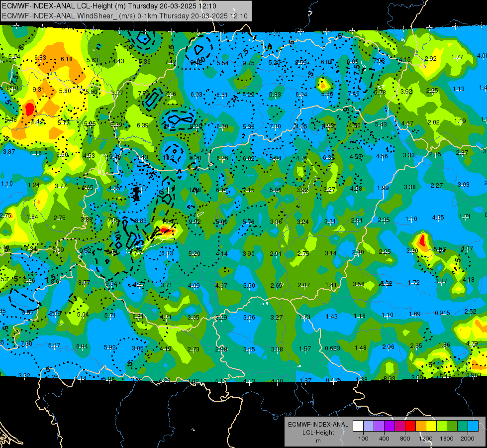Screen dimensions: 487x448
Task: Click the wind shear value '6.50'
Action: pos(62,154)
